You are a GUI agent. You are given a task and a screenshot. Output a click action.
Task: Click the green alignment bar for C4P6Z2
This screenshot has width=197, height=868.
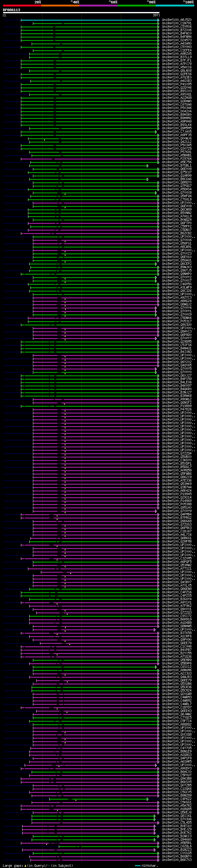click(99, 799)
